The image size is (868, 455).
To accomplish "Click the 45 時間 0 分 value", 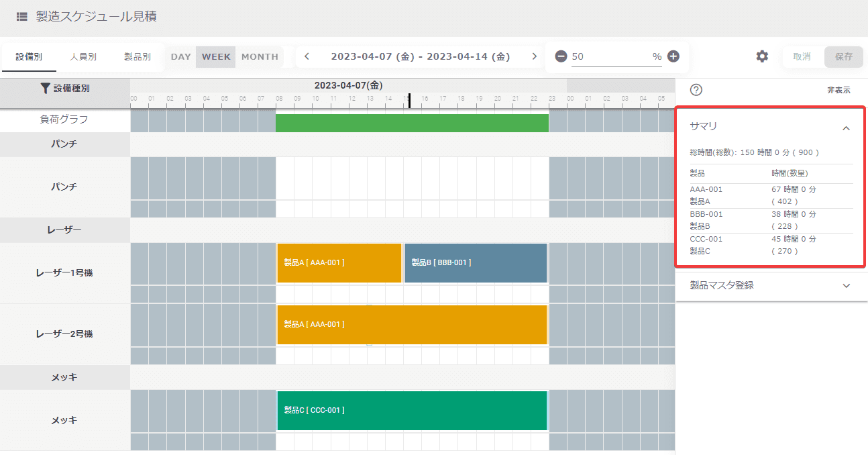I will click(794, 239).
